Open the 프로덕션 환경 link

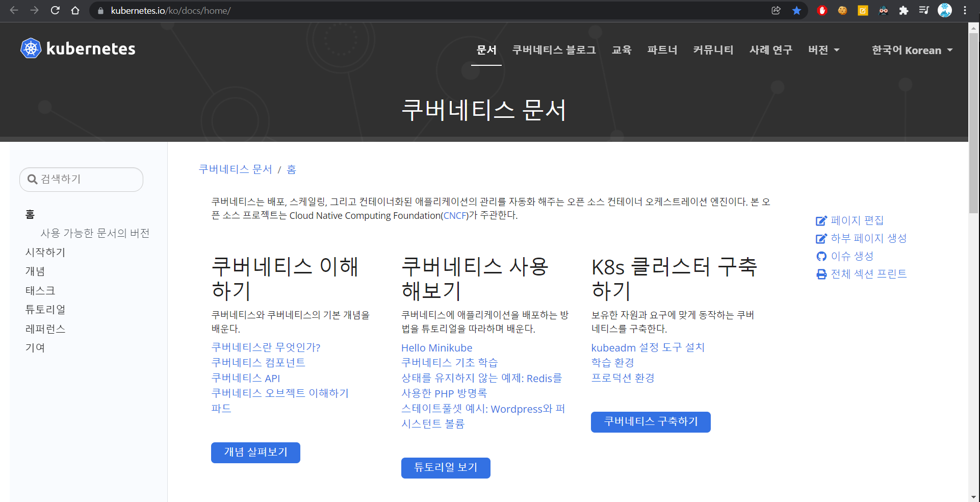click(623, 378)
